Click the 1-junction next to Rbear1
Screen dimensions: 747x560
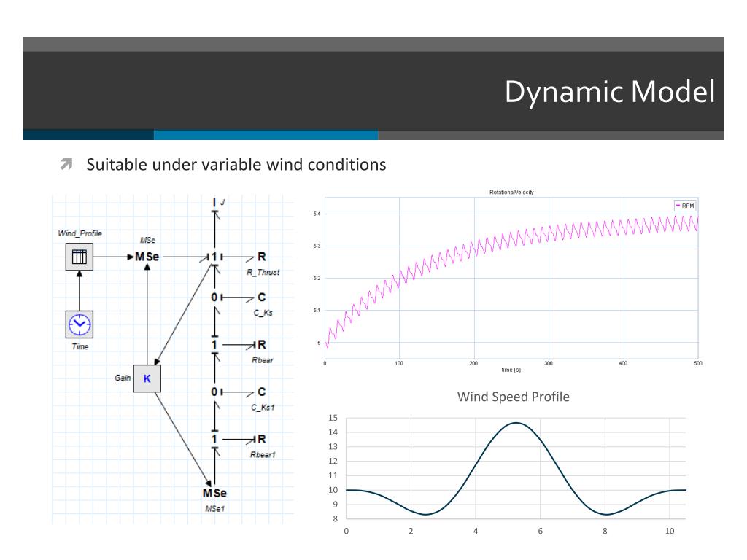click(214, 439)
